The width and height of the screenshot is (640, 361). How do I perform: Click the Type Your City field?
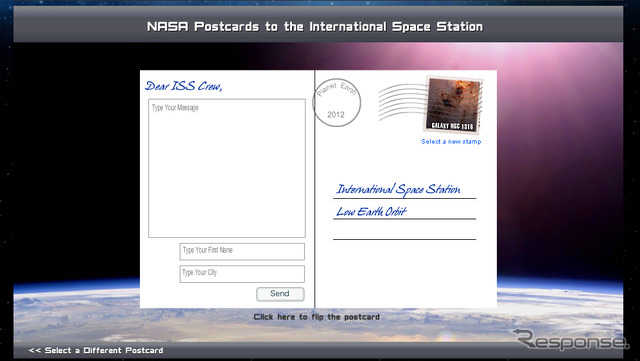pos(242,274)
